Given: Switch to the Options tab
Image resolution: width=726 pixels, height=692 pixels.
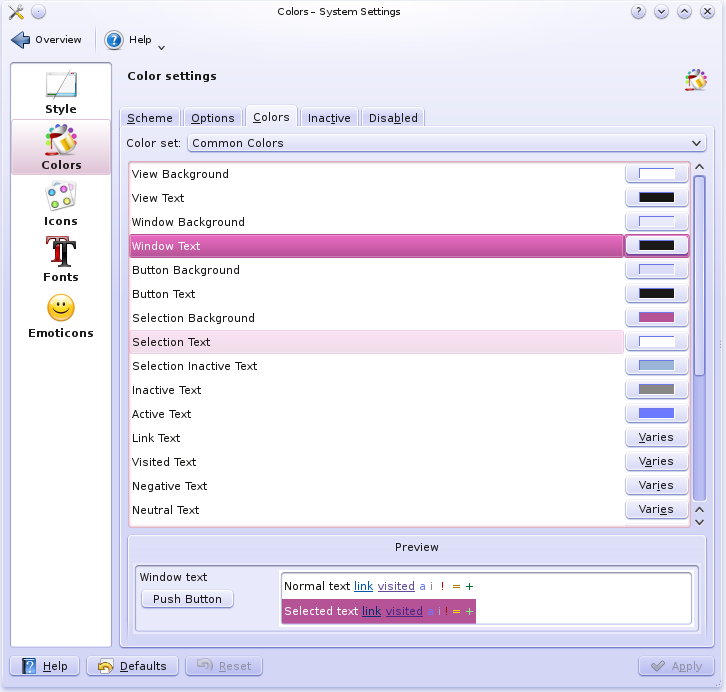Looking at the screenshot, I should (213, 118).
